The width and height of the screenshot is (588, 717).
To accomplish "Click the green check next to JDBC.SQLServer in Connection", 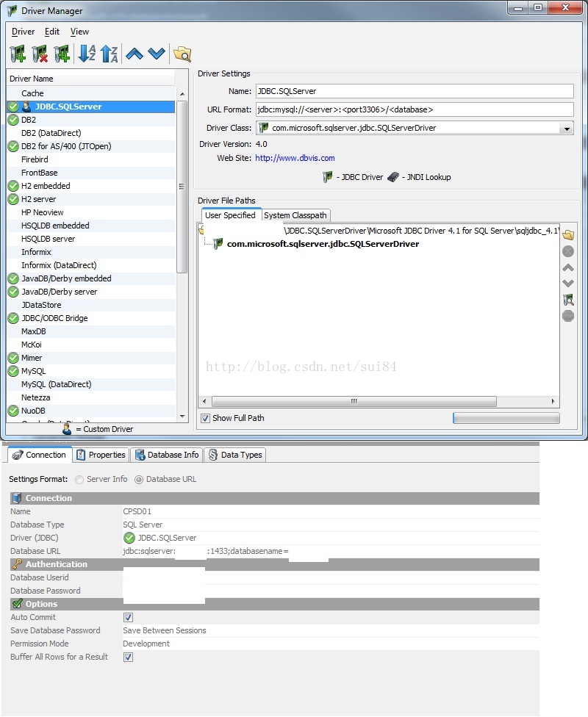I will click(x=129, y=538).
